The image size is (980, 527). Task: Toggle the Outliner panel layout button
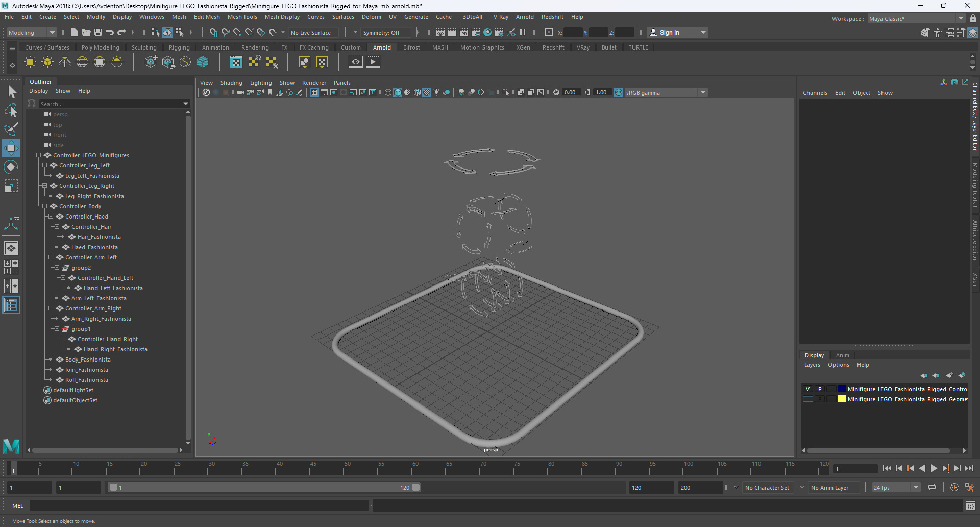[11, 305]
